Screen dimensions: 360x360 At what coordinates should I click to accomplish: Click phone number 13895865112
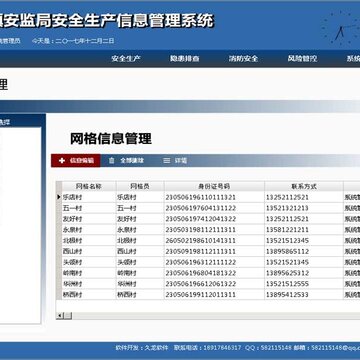coord(287,251)
